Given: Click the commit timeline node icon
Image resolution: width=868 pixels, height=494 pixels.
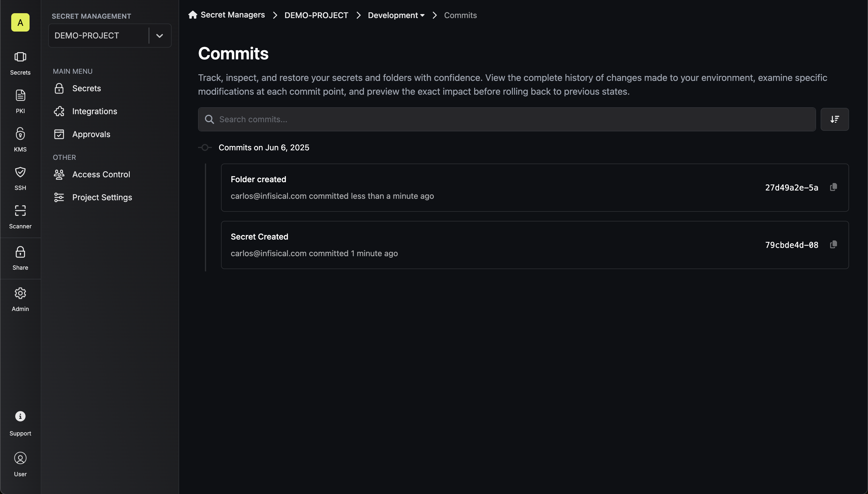Looking at the screenshot, I should tap(205, 147).
